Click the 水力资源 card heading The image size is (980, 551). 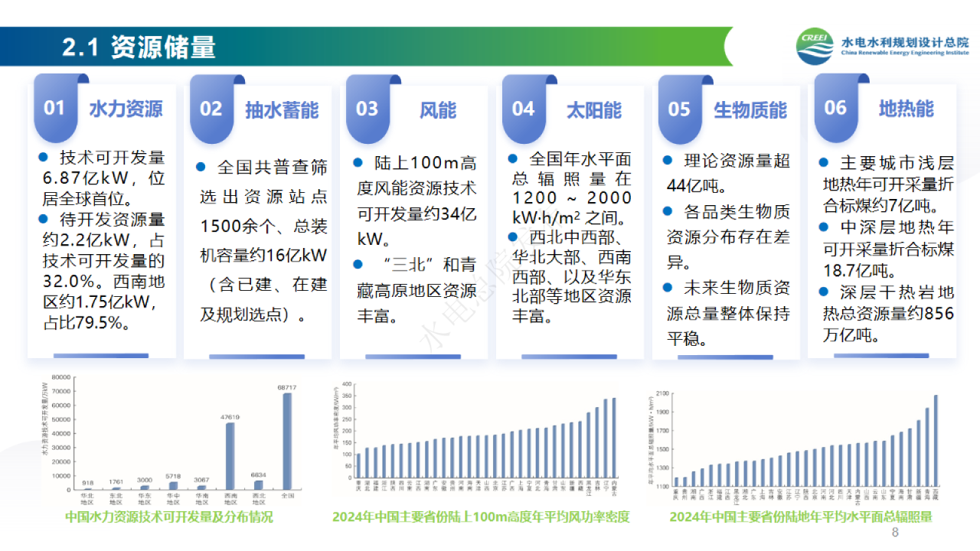(126, 109)
